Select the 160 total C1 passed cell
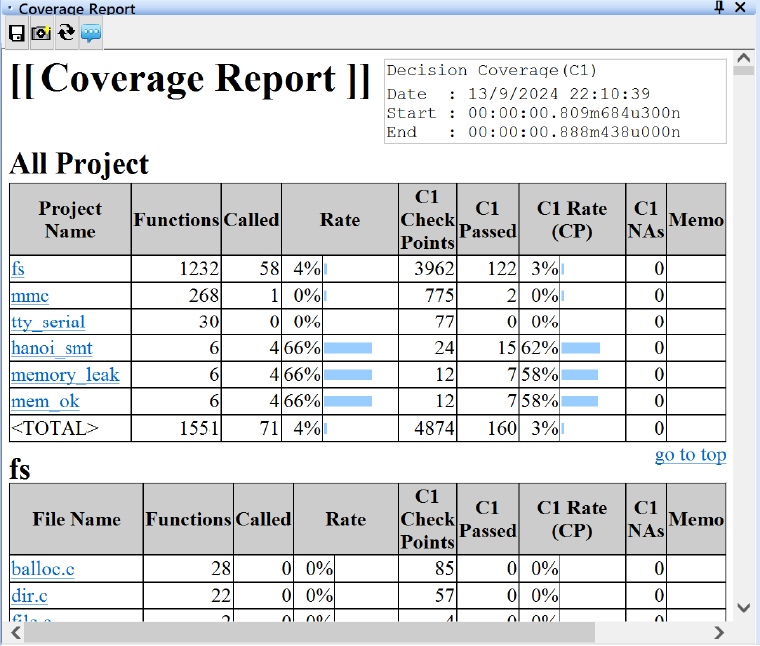The image size is (760, 646). coord(488,428)
